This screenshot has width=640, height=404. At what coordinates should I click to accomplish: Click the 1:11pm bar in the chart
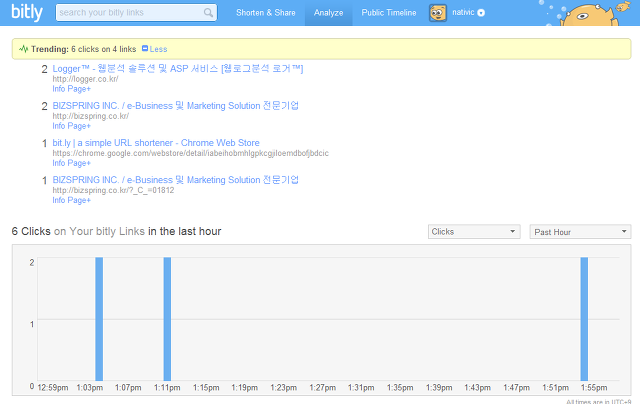point(167,319)
